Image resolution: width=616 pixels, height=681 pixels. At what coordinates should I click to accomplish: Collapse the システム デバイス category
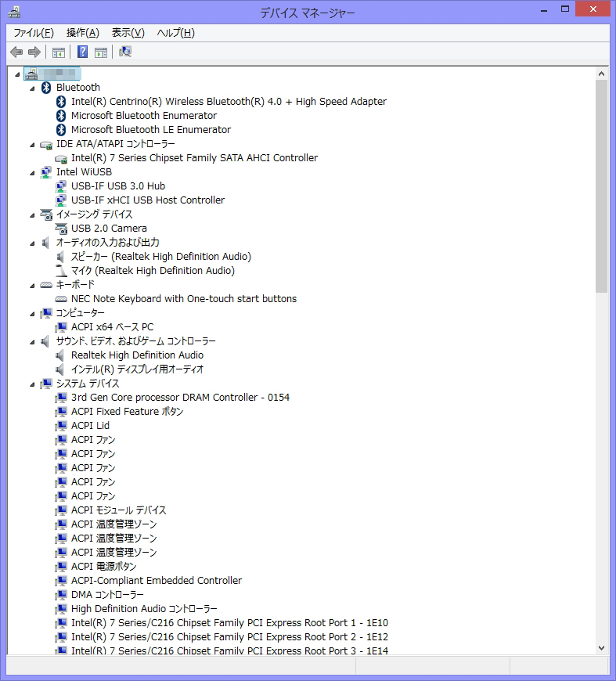(x=32, y=384)
